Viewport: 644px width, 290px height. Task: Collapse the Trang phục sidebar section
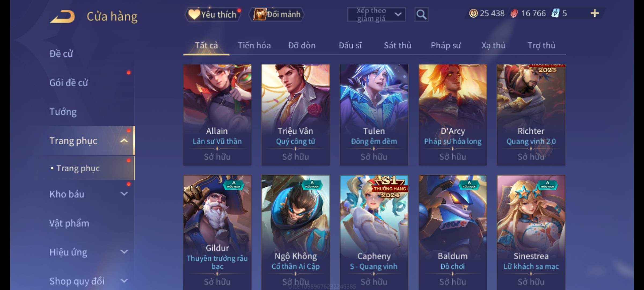pyautogui.click(x=124, y=140)
